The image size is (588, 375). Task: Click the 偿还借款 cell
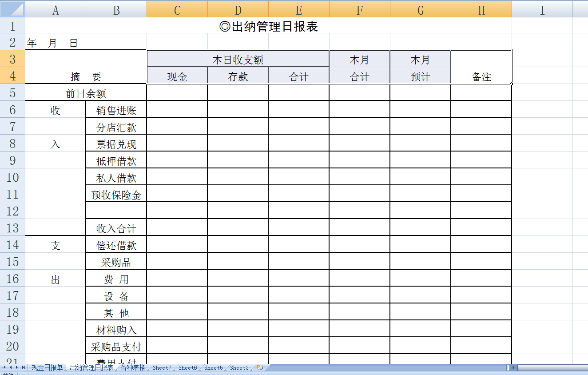pyautogui.click(x=116, y=245)
